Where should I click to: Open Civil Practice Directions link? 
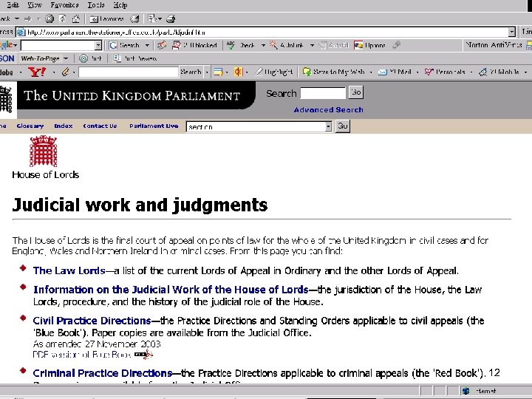click(x=92, y=321)
